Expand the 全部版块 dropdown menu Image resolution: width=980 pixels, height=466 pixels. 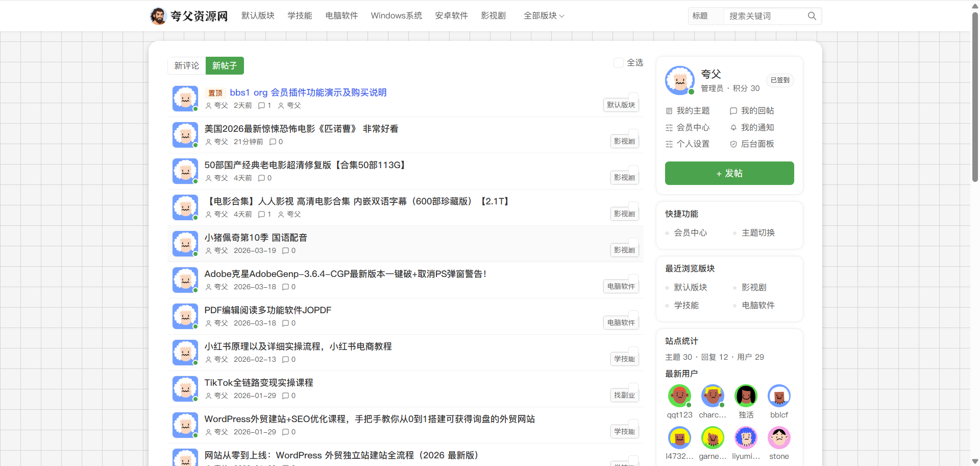tap(544, 16)
